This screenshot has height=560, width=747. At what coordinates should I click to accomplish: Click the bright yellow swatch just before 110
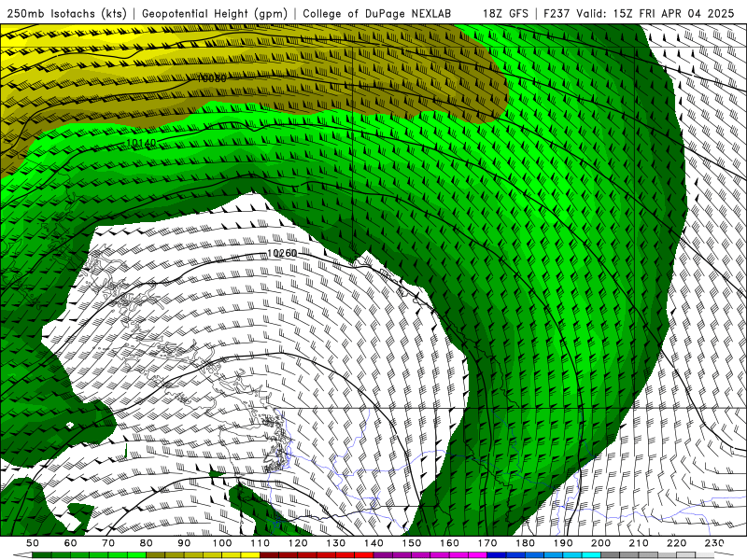tap(250, 555)
